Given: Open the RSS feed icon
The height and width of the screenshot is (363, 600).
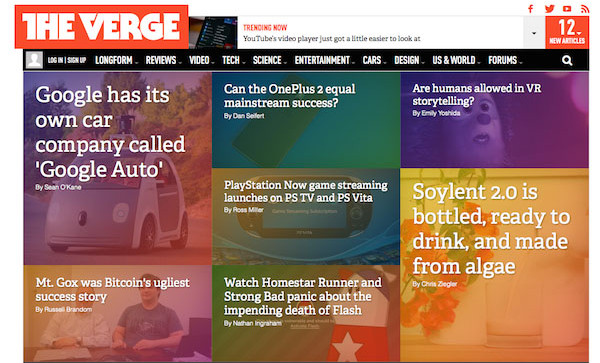Looking at the screenshot, I should pos(584,8).
